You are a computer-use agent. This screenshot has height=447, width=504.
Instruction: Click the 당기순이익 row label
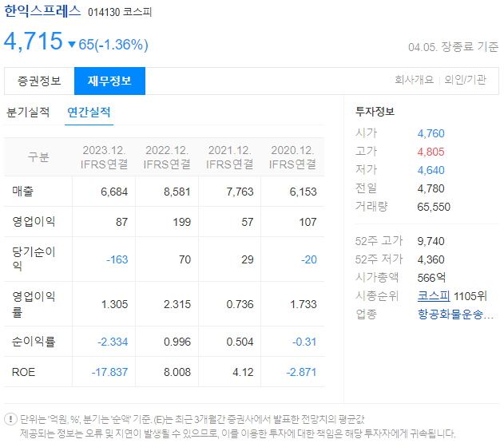tap(34, 259)
